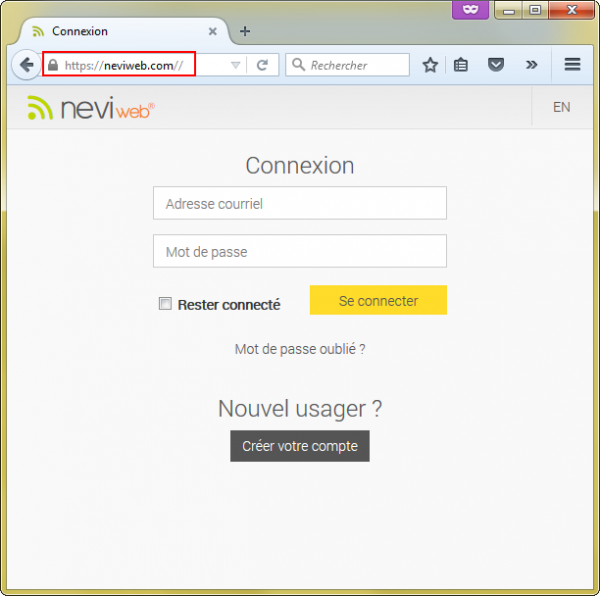Switch the language to EN
The width and height of the screenshot is (600, 596).
561,107
